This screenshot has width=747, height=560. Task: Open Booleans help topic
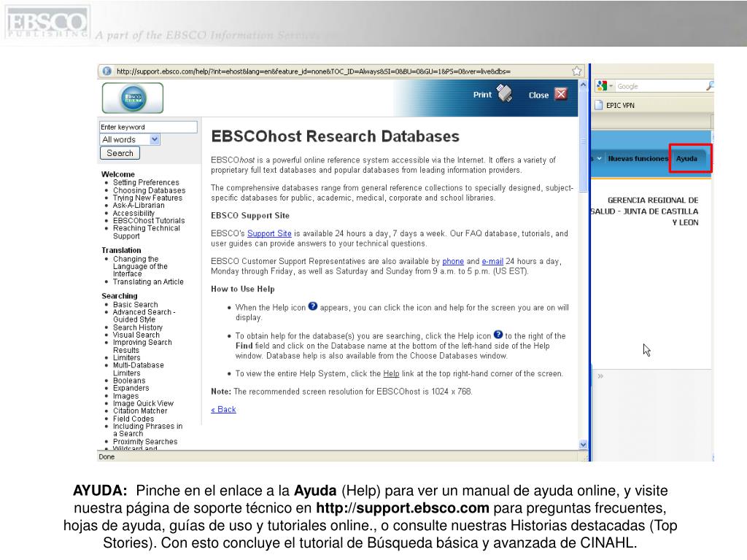click(x=129, y=381)
